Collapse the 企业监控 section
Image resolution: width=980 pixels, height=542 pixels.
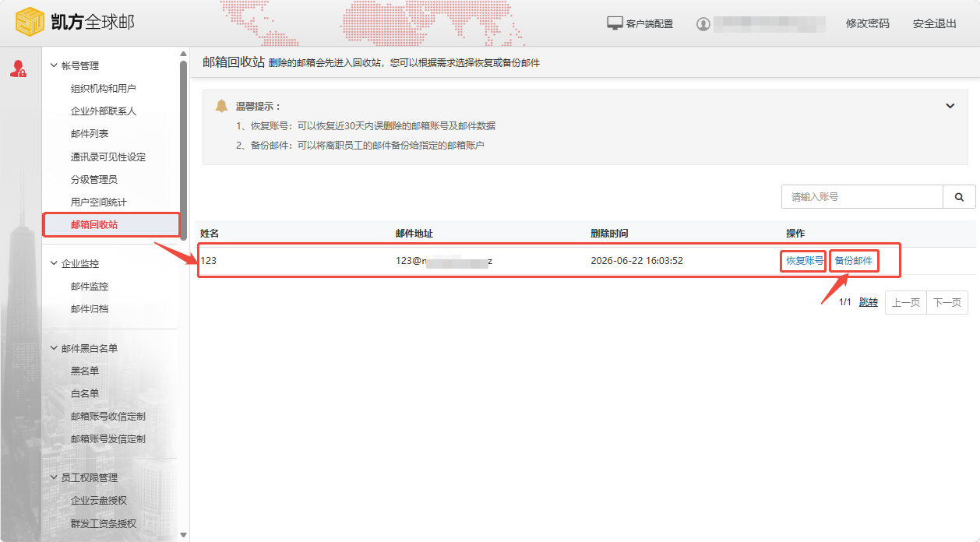[x=54, y=264]
